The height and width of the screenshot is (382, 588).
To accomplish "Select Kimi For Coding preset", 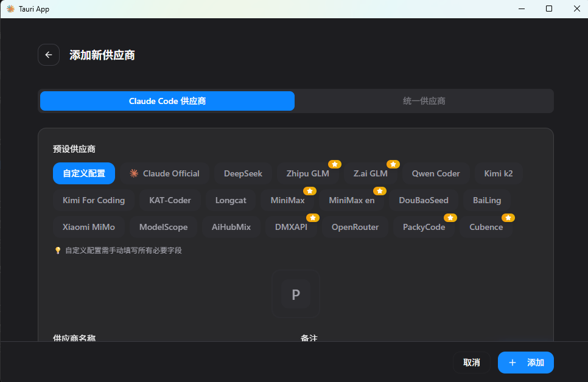I will coord(94,200).
